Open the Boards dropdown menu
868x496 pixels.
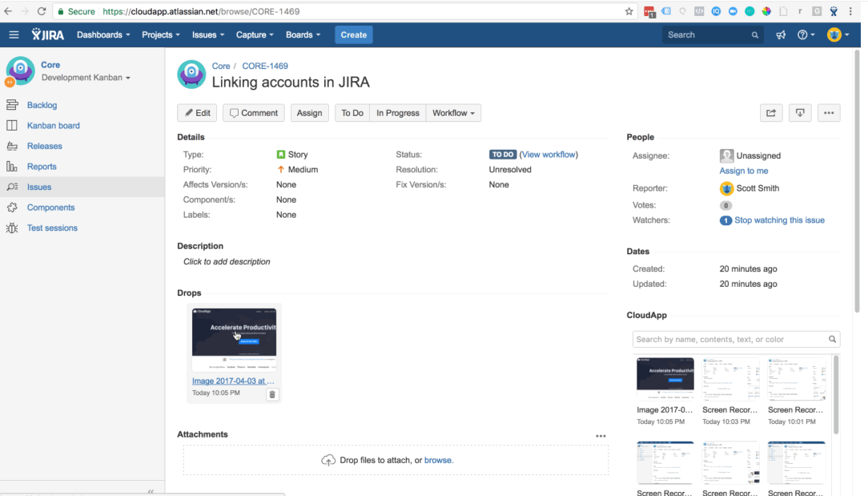pyautogui.click(x=303, y=35)
